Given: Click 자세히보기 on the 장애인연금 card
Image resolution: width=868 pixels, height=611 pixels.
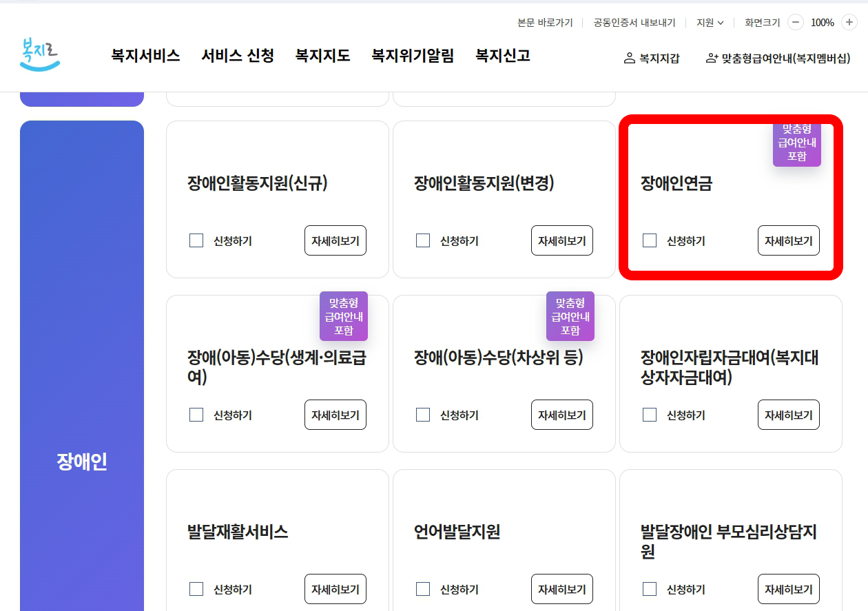Looking at the screenshot, I should coord(789,240).
